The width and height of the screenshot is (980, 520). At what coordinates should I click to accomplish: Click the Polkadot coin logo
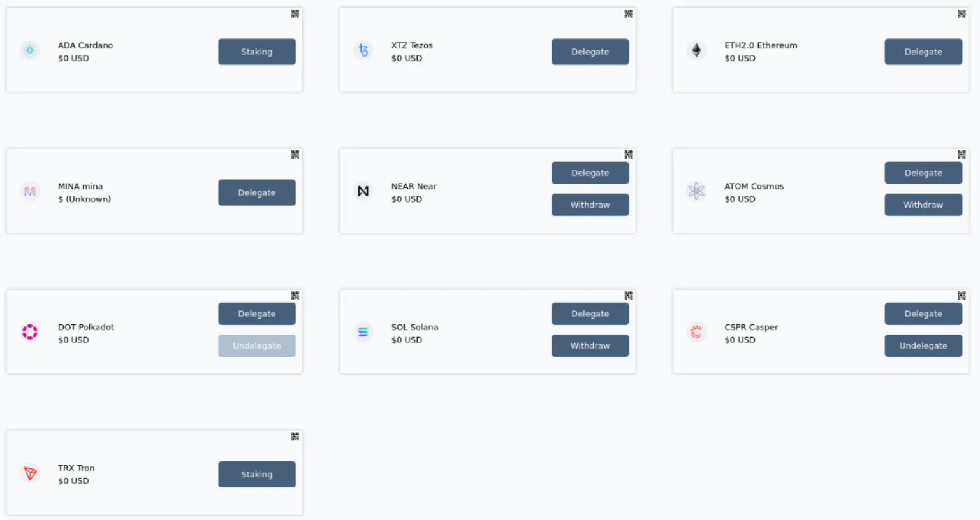pos(30,332)
